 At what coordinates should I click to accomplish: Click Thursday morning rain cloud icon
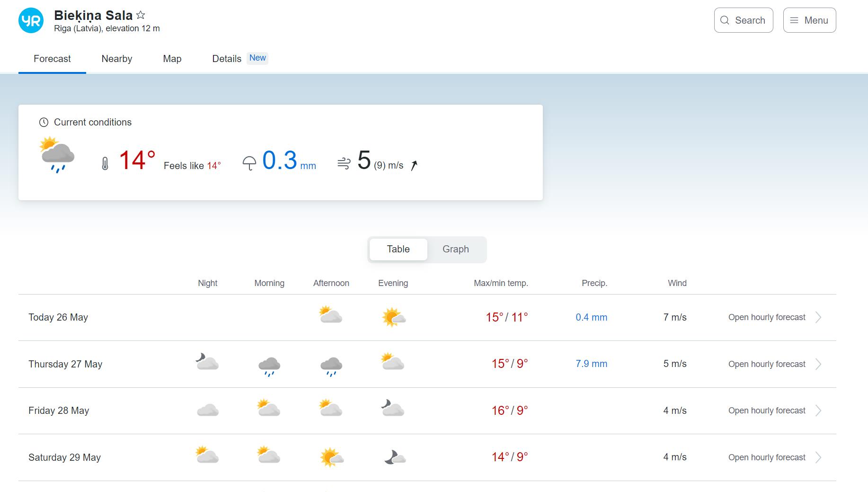[x=269, y=366]
